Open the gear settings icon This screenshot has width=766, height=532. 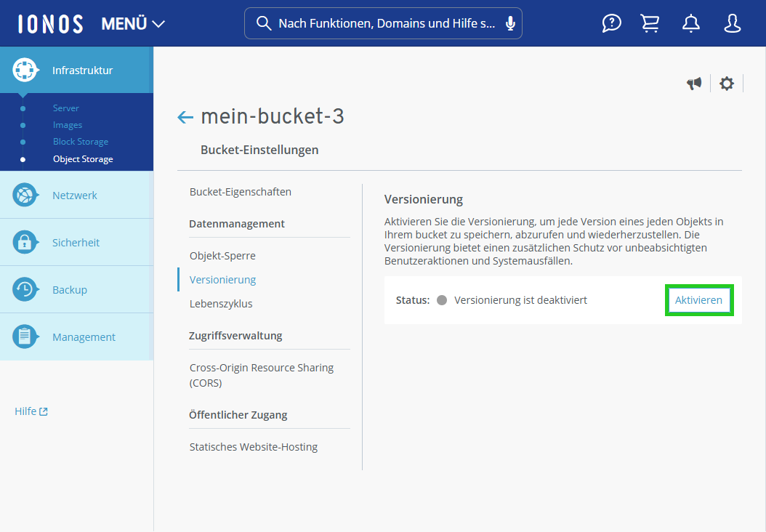726,83
